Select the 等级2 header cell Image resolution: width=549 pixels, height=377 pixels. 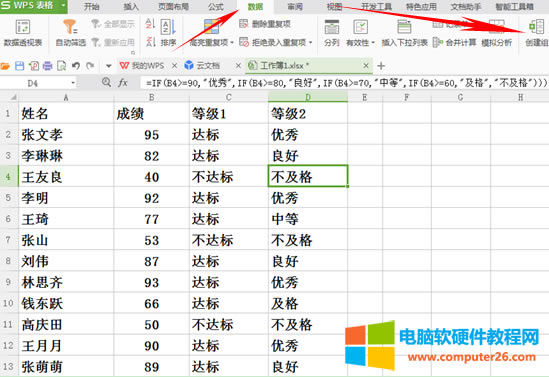coord(308,113)
